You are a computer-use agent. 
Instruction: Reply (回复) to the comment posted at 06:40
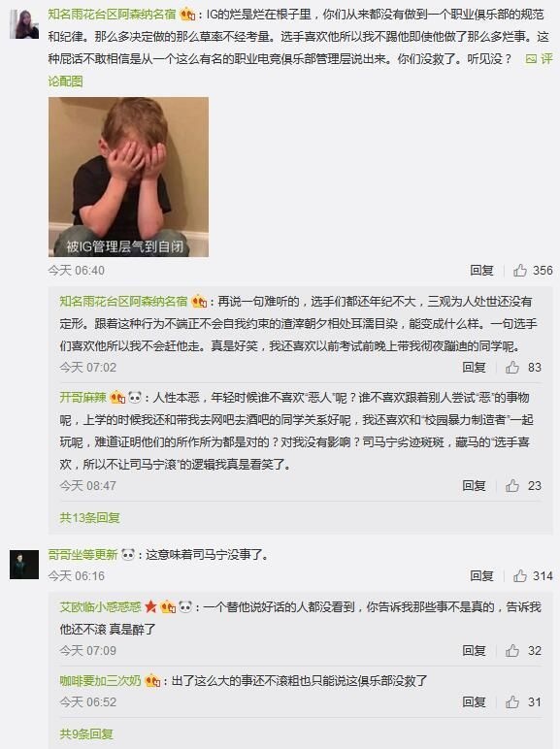(x=481, y=271)
